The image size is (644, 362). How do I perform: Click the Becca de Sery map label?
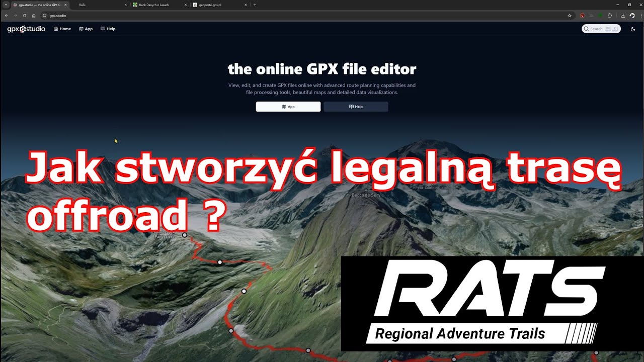(366, 195)
